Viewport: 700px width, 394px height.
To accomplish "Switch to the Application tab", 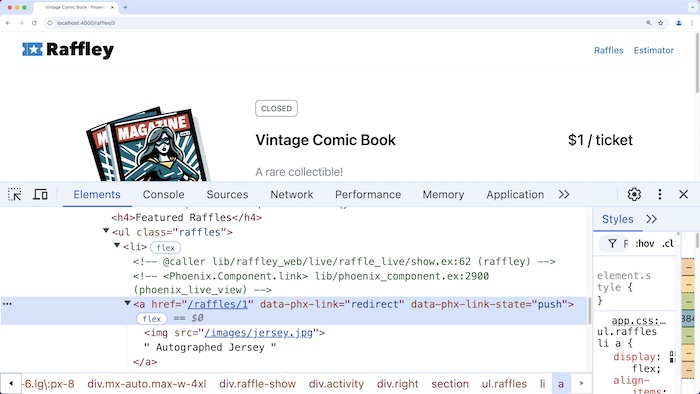I will coord(515,195).
